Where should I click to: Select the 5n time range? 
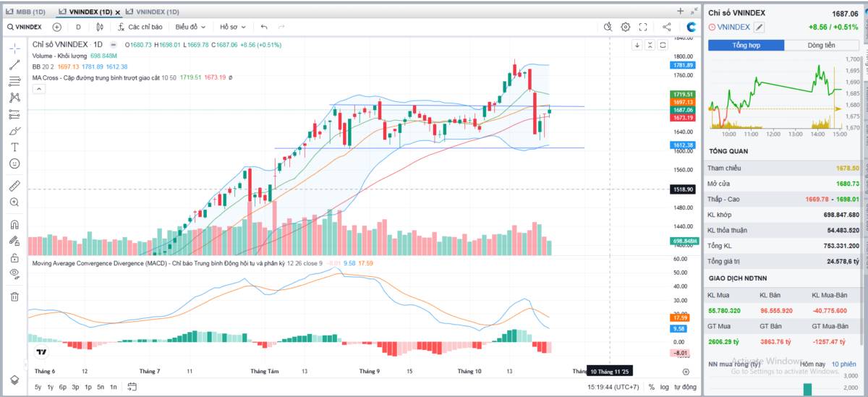coord(101,387)
